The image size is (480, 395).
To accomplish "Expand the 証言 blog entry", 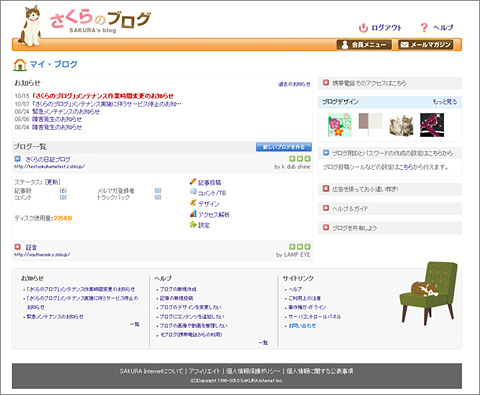I will click(18, 247).
